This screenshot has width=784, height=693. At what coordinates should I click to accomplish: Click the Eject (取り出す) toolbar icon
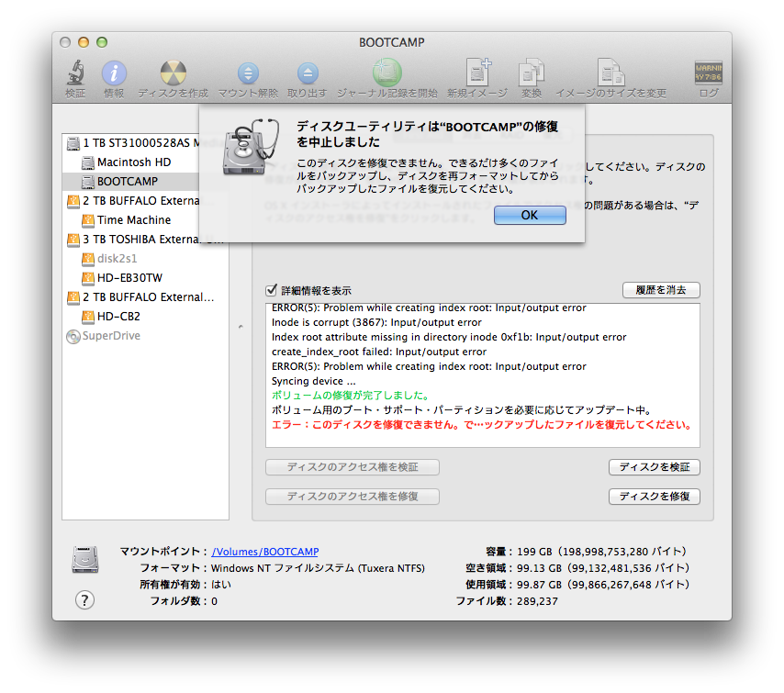[308, 73]
